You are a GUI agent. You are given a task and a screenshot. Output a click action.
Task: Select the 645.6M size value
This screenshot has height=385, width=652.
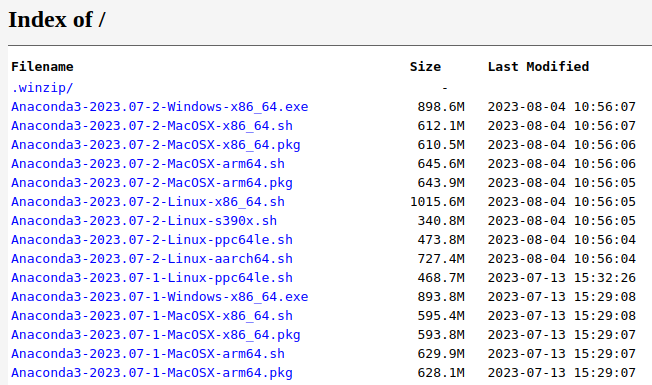tap(441, 164)
